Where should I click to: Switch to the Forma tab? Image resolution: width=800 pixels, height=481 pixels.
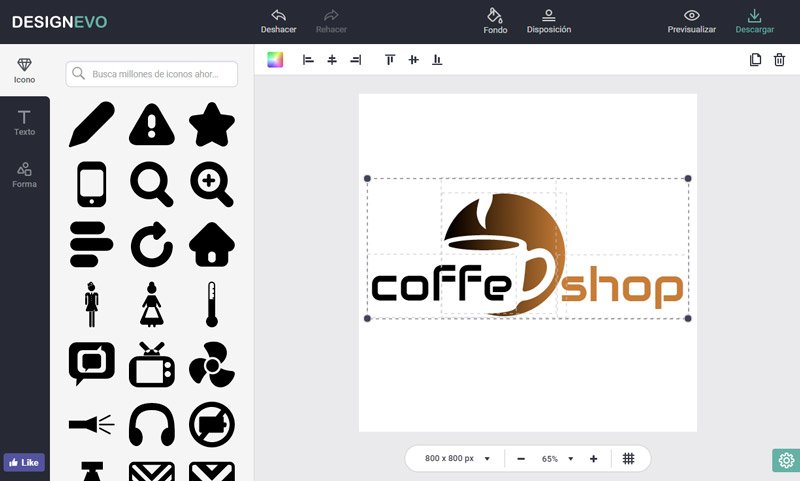click(24, 175)
